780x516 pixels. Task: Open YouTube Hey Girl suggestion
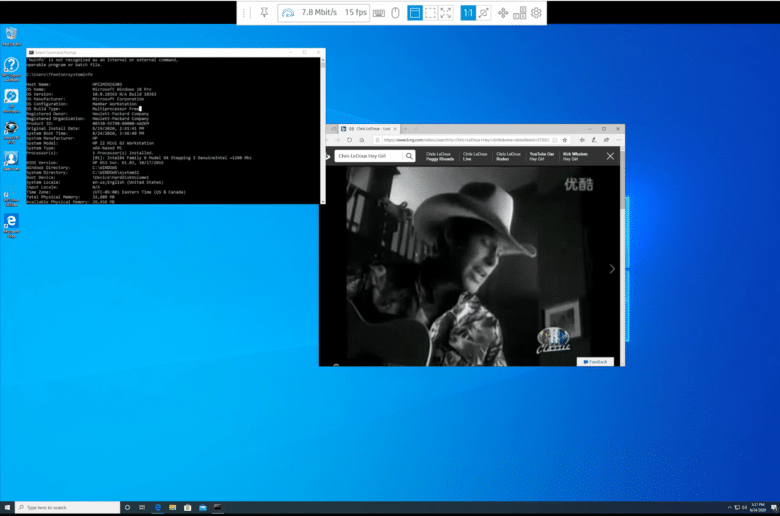coord(542,156)
